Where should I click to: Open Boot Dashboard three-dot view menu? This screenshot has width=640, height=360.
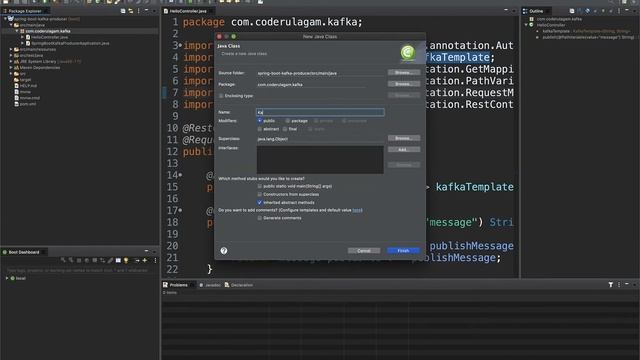tap(155, 260)
